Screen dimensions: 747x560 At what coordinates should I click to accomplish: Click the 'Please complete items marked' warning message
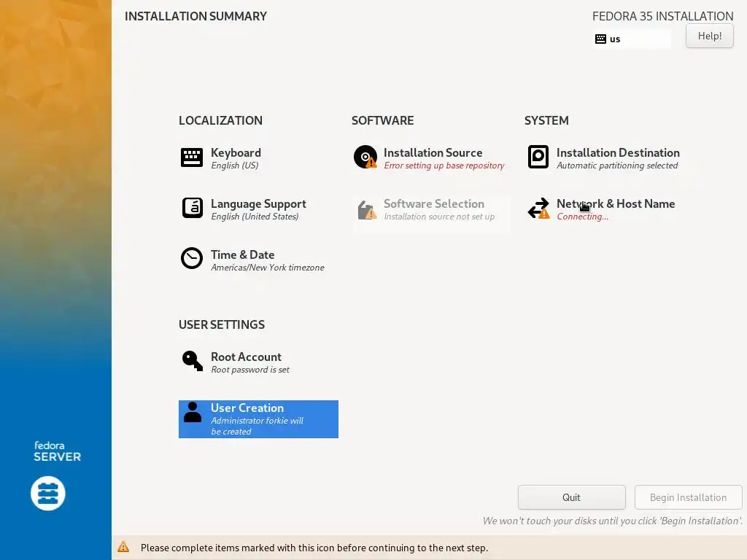click(314, 548)
